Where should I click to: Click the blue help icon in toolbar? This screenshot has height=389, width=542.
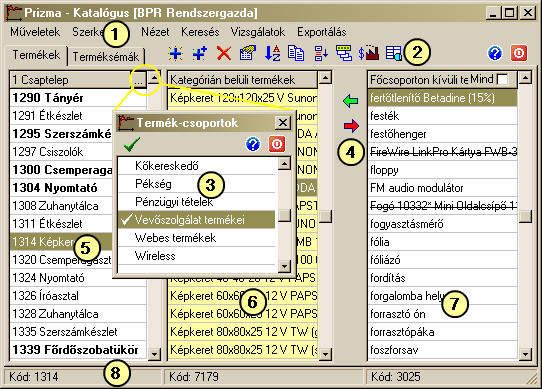(495, 54)
